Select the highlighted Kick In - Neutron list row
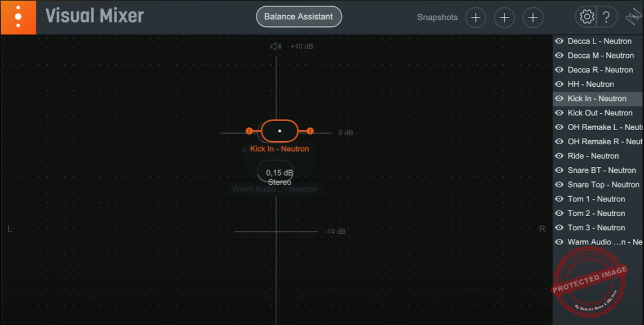 point(598,99)
